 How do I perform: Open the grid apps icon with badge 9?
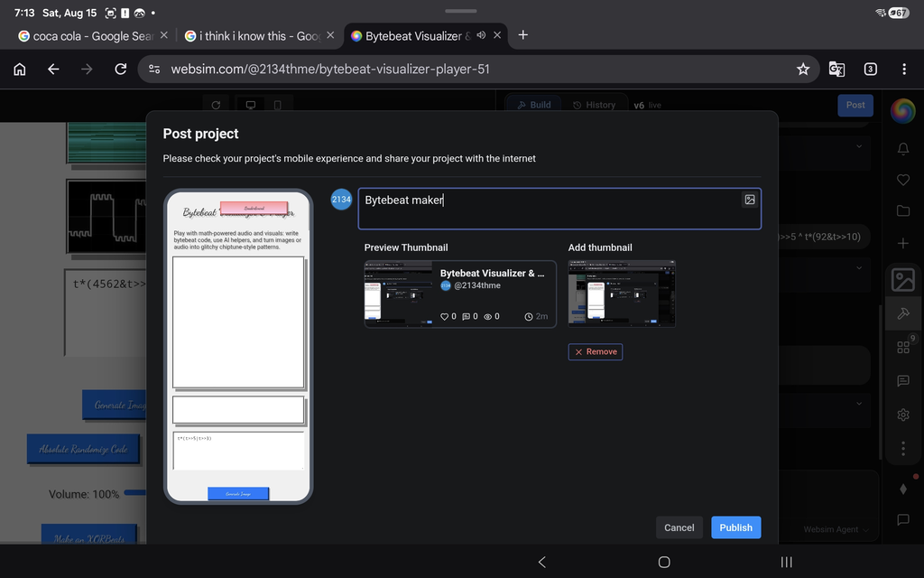click(903, 347)
